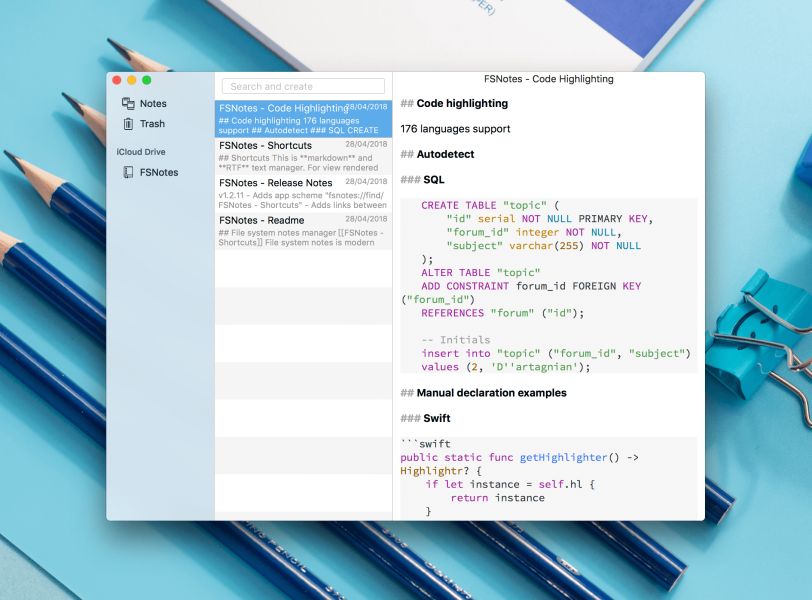
Task: Choose the FSNotes label in sidebar
Action: [x=159, y=172]
